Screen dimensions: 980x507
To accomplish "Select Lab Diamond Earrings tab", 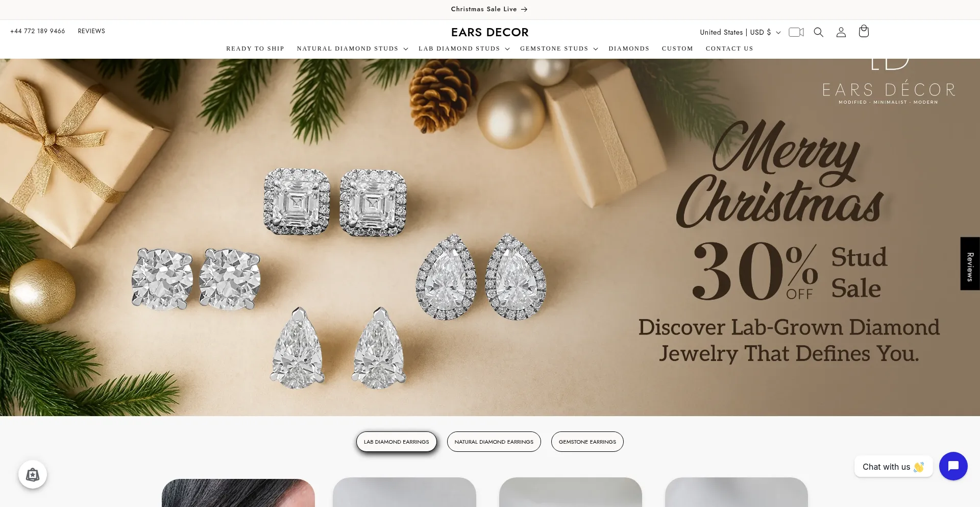I will 397,442.
